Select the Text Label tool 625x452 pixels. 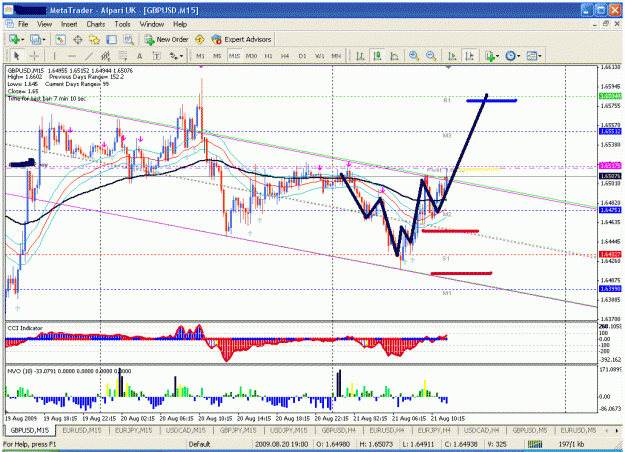tap(156, 56)
